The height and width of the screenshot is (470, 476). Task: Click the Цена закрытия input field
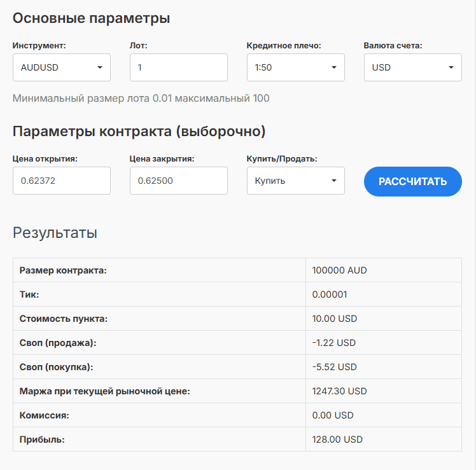pyautogui.click(x=179, y=181)
